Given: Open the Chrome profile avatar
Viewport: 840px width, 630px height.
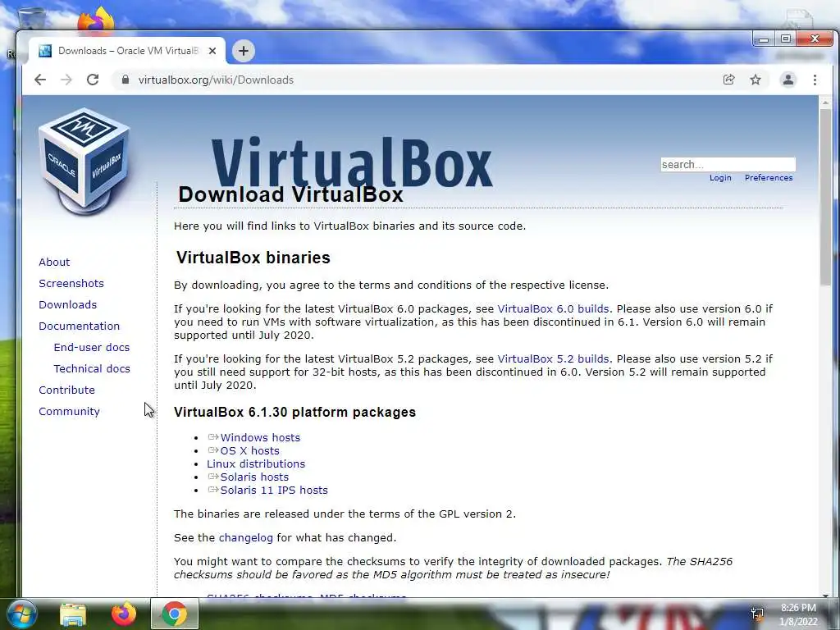Looking at the screenshot, I should tap(788, 80).
